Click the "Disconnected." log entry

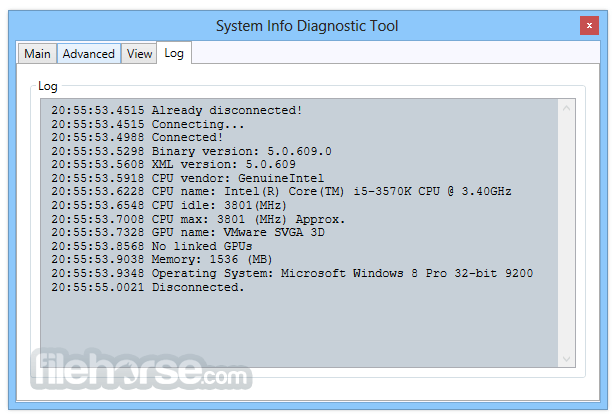pyautogui.click(x=147, y=287)
